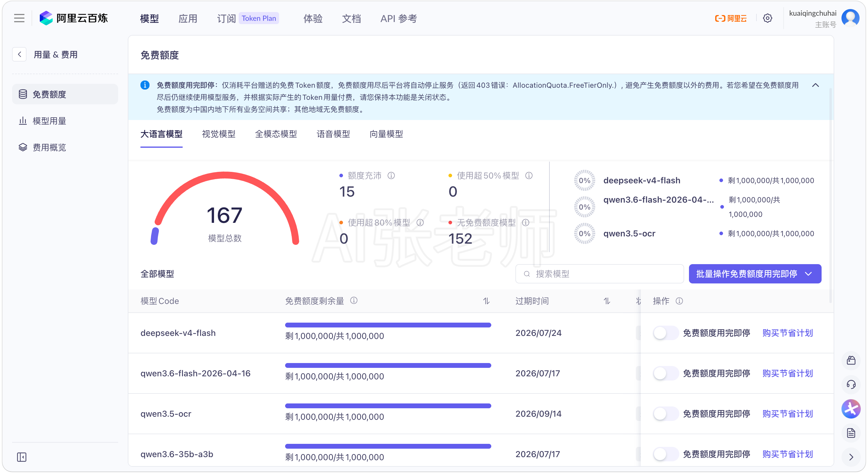Select 模型用量 in the sidebar
The width and height of the screenshot is (868, 474).
[65, 121]
